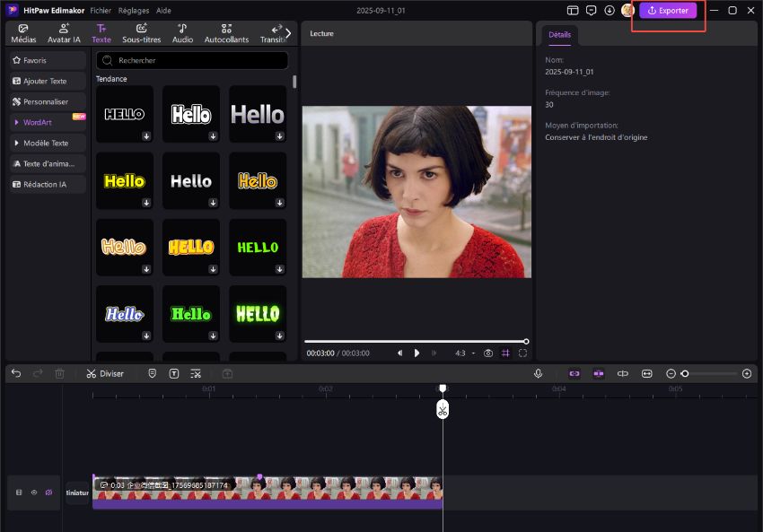Open the Transitions panel

coord(274,33)
